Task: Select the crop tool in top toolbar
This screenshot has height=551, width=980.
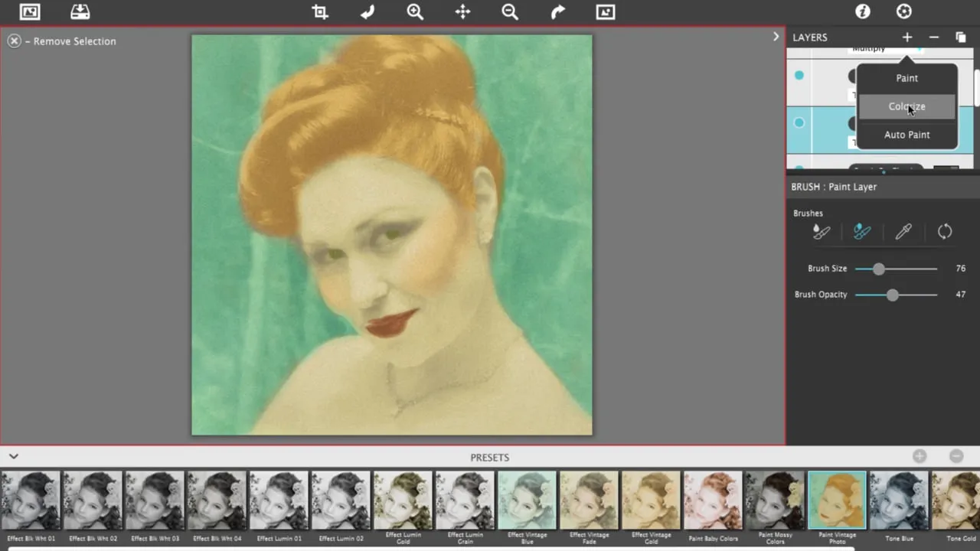Action: 320,11
